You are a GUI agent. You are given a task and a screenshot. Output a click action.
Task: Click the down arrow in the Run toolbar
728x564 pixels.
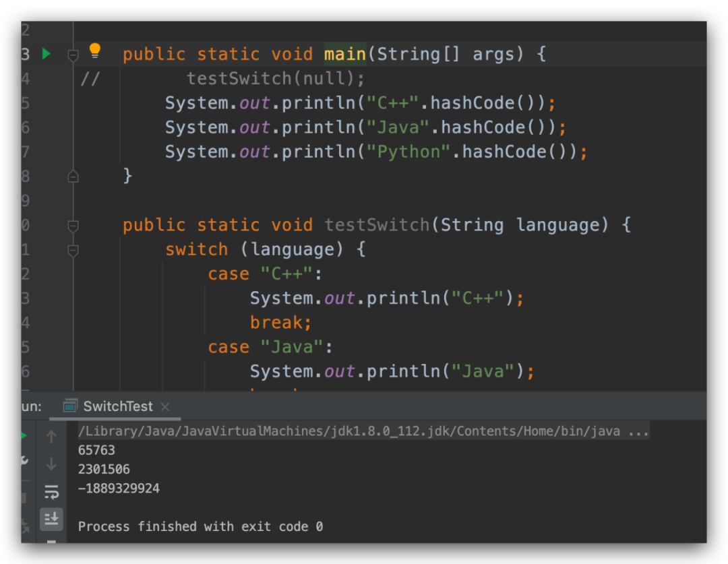pyautogui.click(x=52, y=464)
